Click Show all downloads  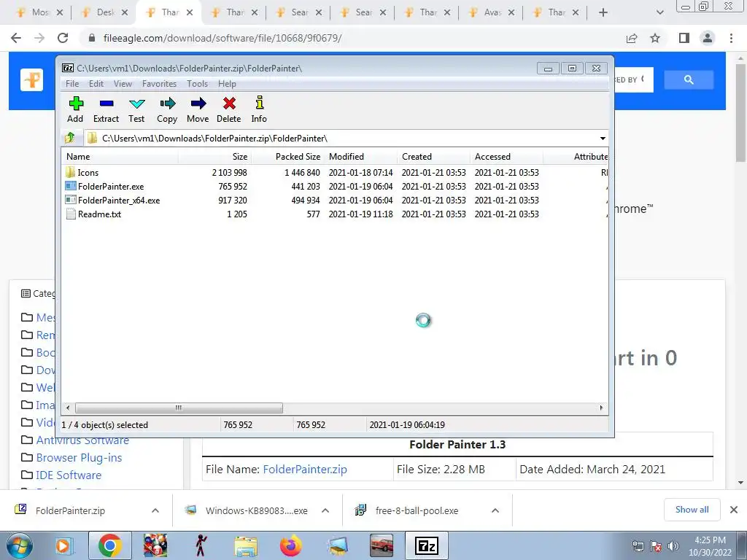click(x=692, y=510)
